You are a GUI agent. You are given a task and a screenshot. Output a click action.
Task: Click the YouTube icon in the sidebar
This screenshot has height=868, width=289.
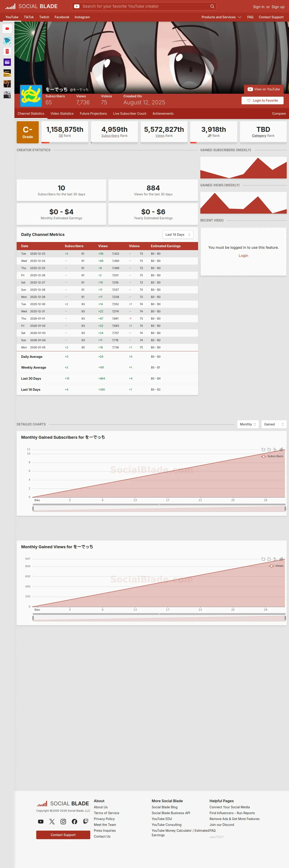coord(7,29)
